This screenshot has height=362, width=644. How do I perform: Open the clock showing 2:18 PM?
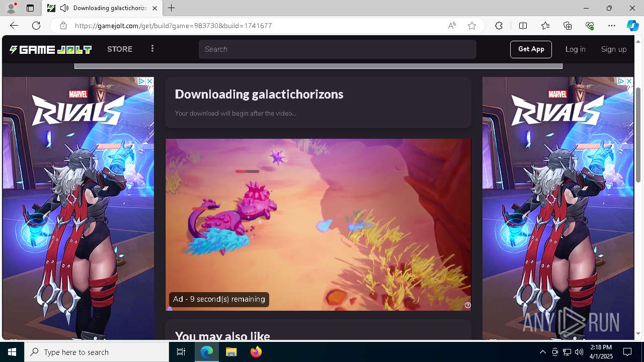pos(601,352)
